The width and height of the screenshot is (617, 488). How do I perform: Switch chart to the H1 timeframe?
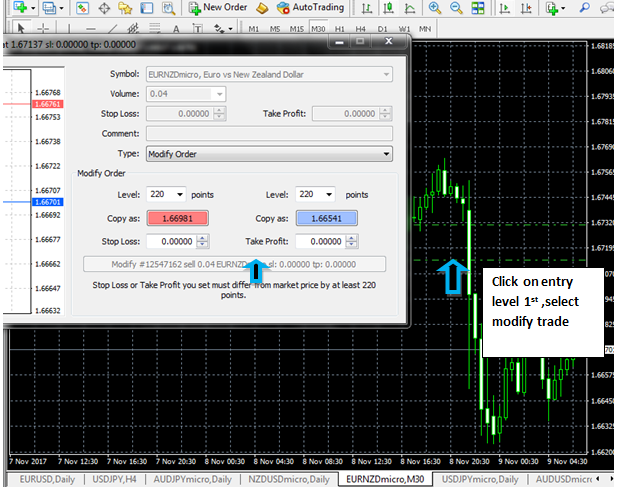coord(340,29)
